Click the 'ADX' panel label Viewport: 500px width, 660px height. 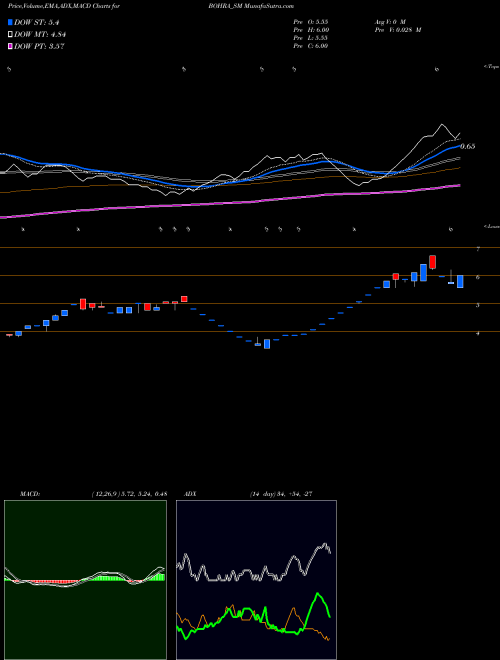tap(190, 494)
